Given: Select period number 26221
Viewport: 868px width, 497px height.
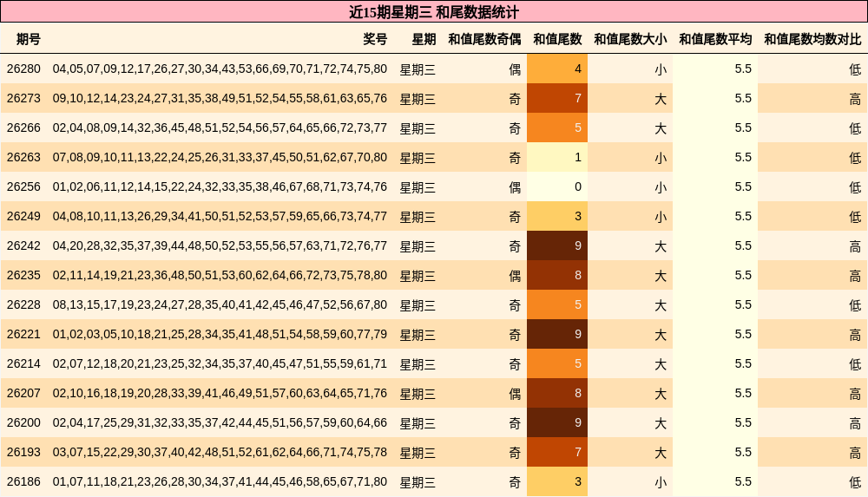Looking at the screenshot, I should pyautogui.click(x=23, y=334).
